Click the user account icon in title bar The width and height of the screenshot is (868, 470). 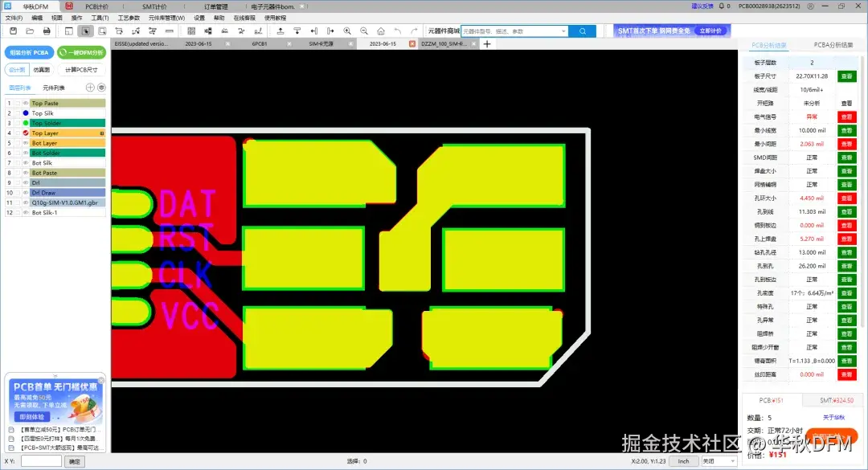click(810, 6)
